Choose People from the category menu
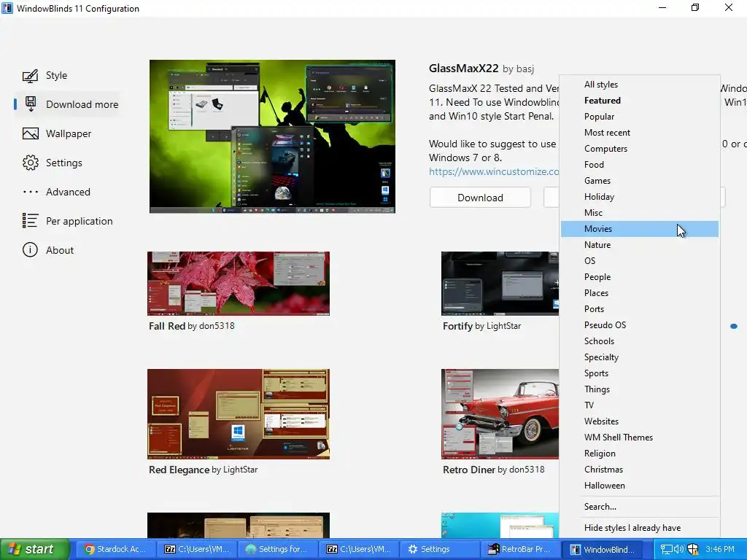This screenshot has height=560, width=747. pos(639,277)
